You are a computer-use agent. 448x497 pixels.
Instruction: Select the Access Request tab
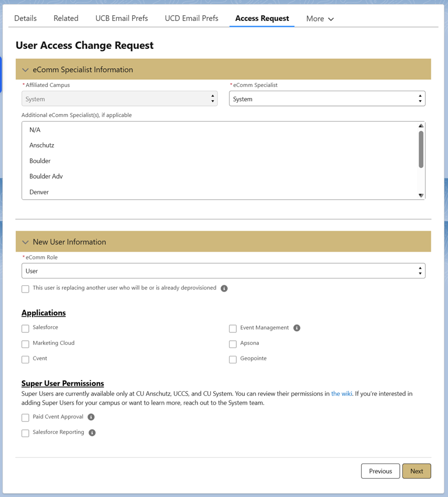262,18
